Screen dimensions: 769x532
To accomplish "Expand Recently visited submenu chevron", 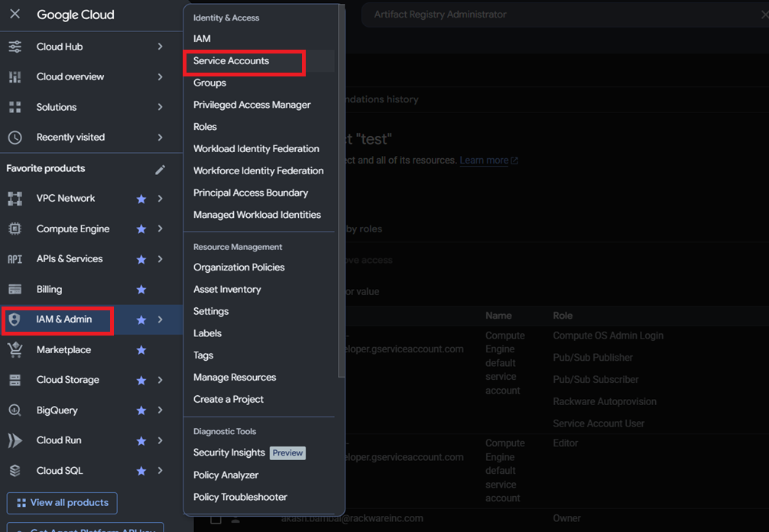I will click(x=160, y=138).
